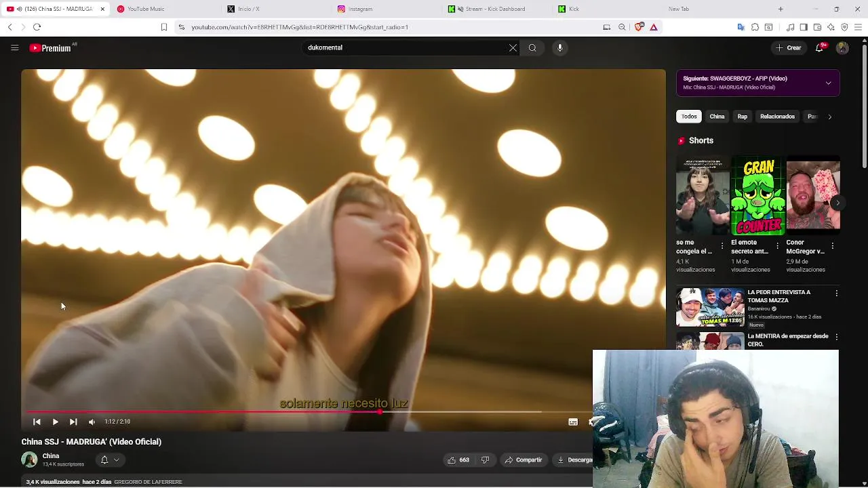
Task: Select the Rap filter chip
Action: pyautogui.click(x=743, y=117)
